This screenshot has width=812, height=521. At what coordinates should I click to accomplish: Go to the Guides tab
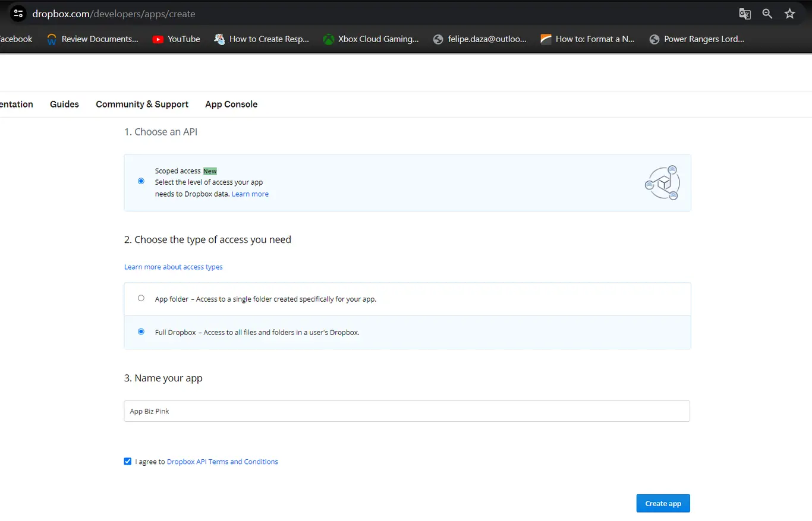[64, 104]
